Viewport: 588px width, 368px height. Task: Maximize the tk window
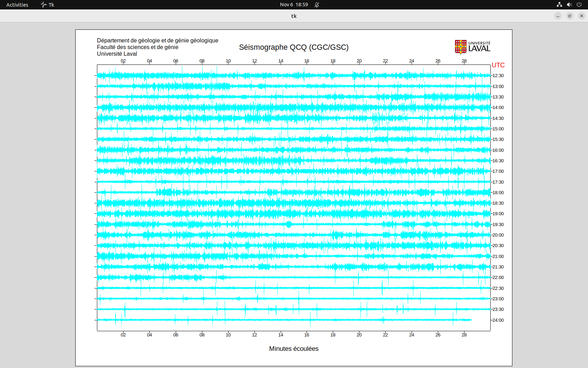pyautogui.click(x=570, y=16)
